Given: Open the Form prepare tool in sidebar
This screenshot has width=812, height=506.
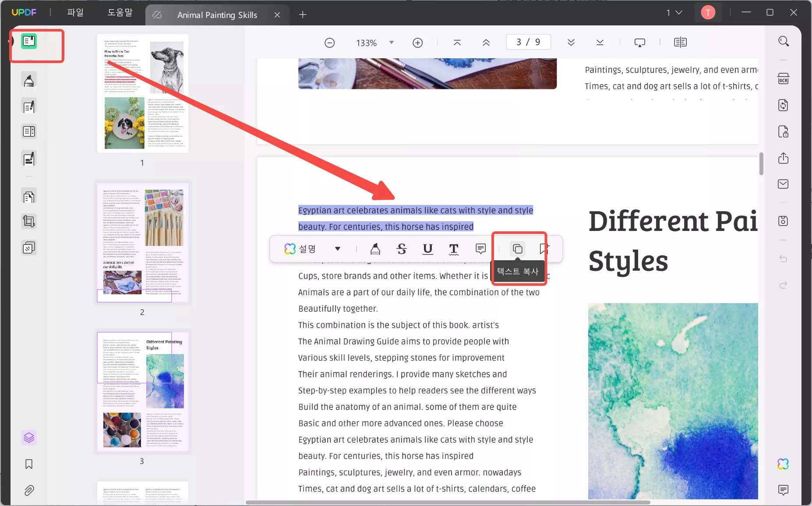Looking at the screenshot, I should coord(29,131).
